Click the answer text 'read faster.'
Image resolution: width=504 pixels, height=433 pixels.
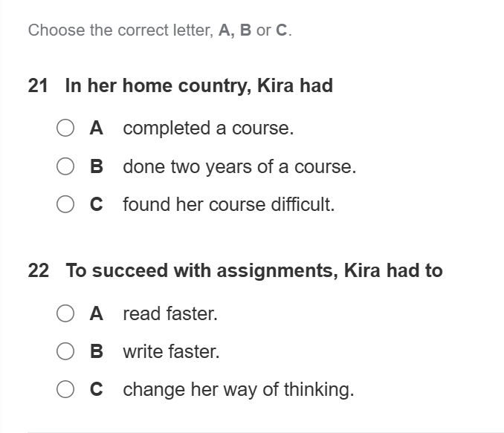[170, 314]
